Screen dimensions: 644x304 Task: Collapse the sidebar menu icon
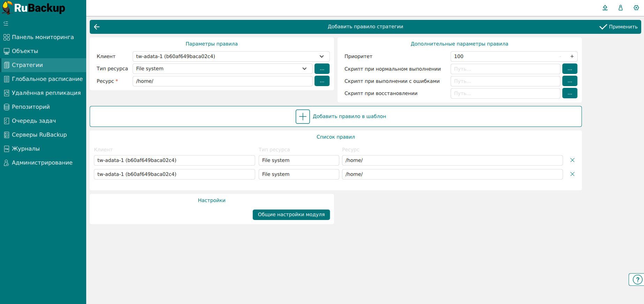6,23
